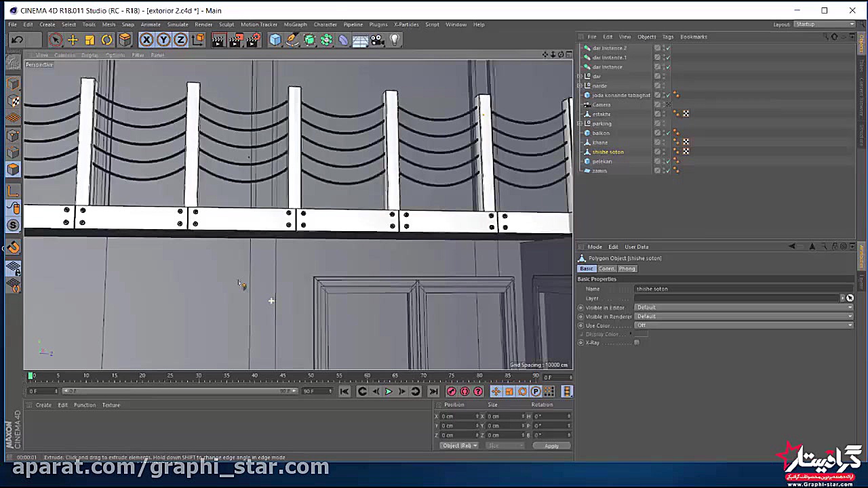Toggle X-axis lock
This screenshot has width=868, height=488.
(146, 40)
